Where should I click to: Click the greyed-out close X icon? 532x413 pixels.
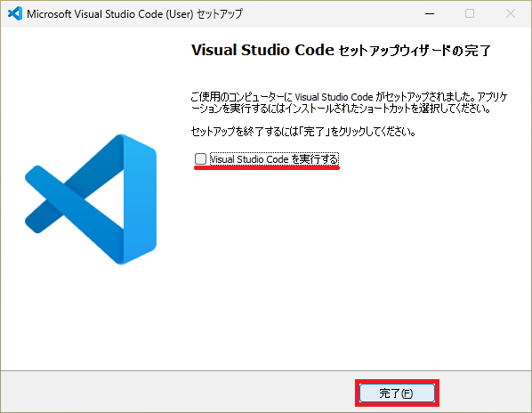pos(511,13)
